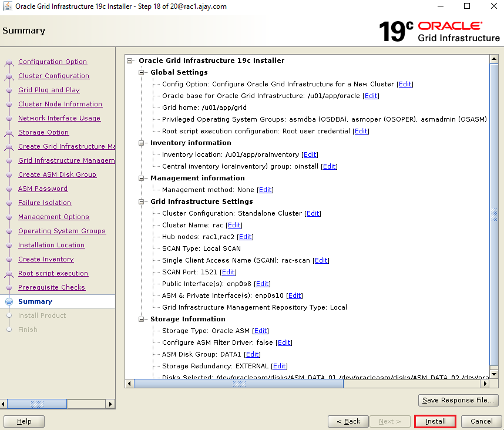This screenshot has width=504, height=430.
Task: Select the 'SCAN Type: Local SCAN' row
Action: [201, 248]
